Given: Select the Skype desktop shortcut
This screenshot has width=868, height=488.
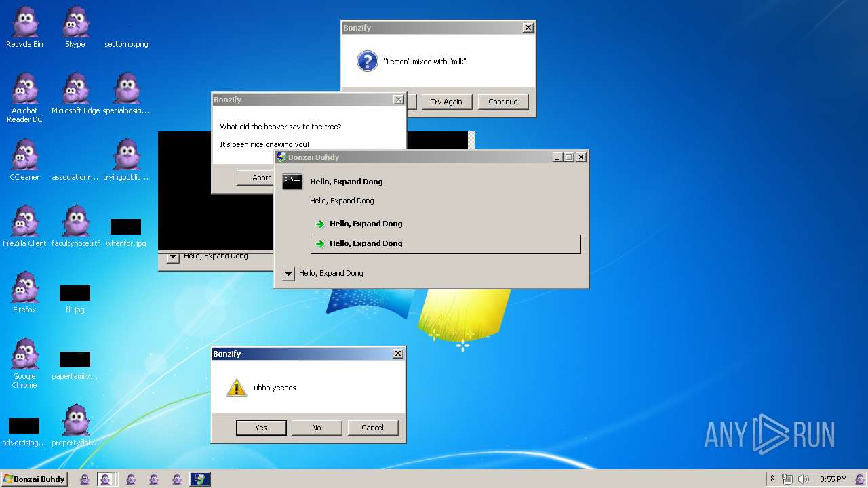Looking at the screenshot, I should (75, 28).
